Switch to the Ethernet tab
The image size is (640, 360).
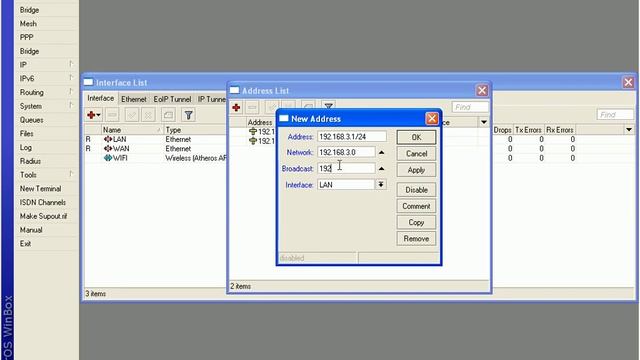pos(133,99)
